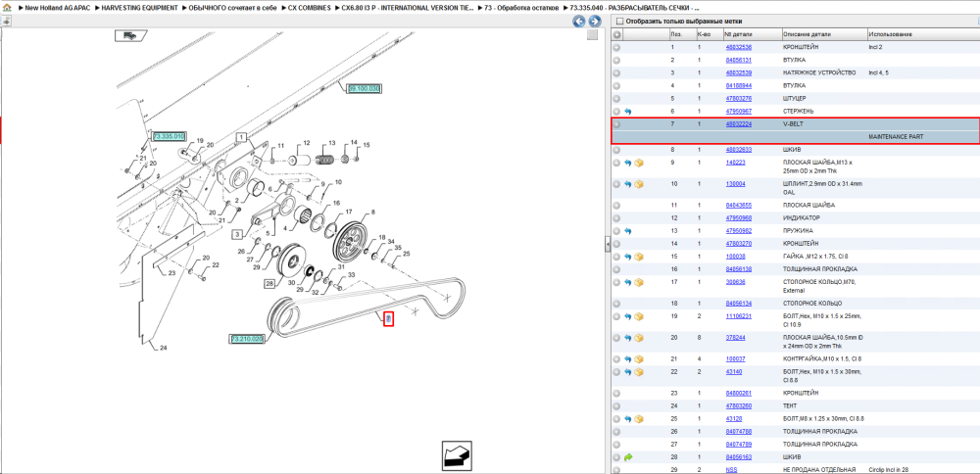Image resolution: width=980 pixels, height=474 pixels.
Task: Click the box icon on part 140223 row
Action: point(639,163)
